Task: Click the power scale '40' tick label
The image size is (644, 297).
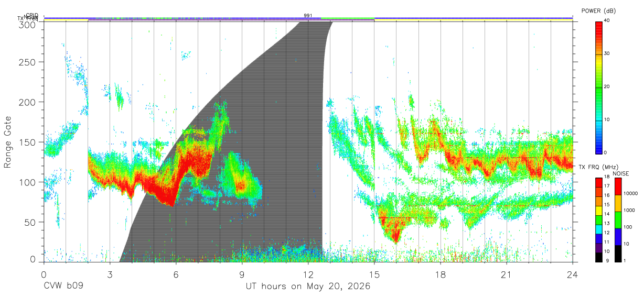Action: [607, 21]
